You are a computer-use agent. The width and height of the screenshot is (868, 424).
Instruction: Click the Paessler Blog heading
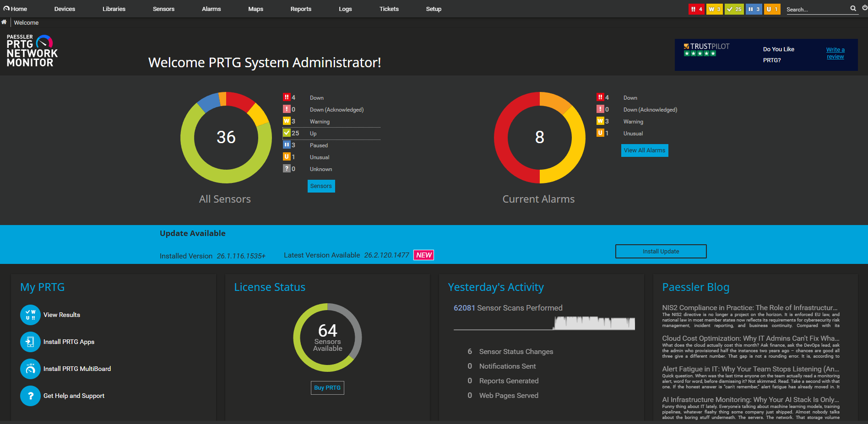click(x=695, y=287)
